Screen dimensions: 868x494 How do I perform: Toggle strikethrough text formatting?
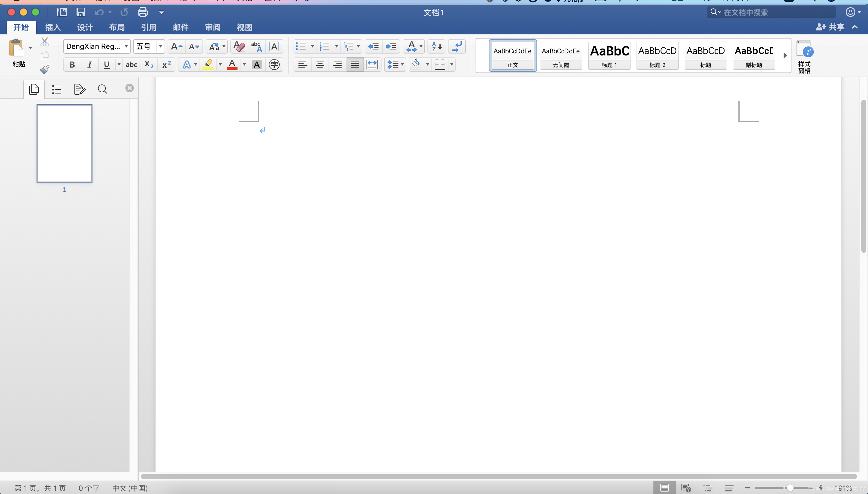pyautogui.click(x=131, y=65)
